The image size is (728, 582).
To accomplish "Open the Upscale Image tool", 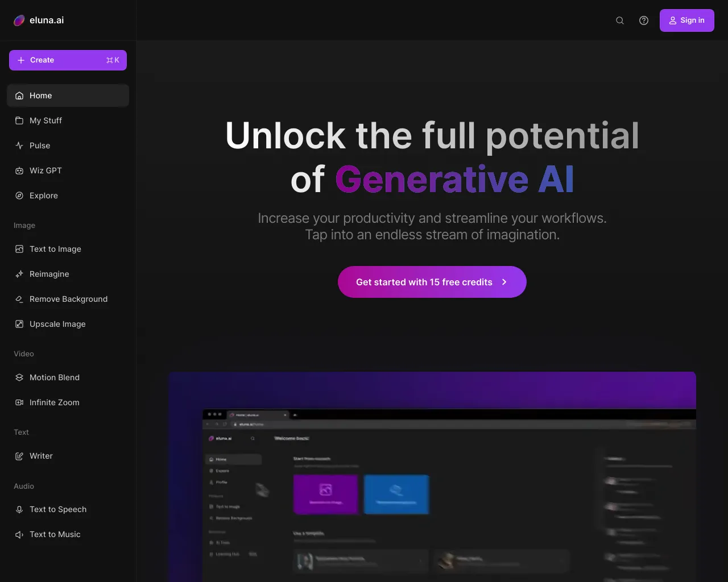I will (x=57, y=324).
